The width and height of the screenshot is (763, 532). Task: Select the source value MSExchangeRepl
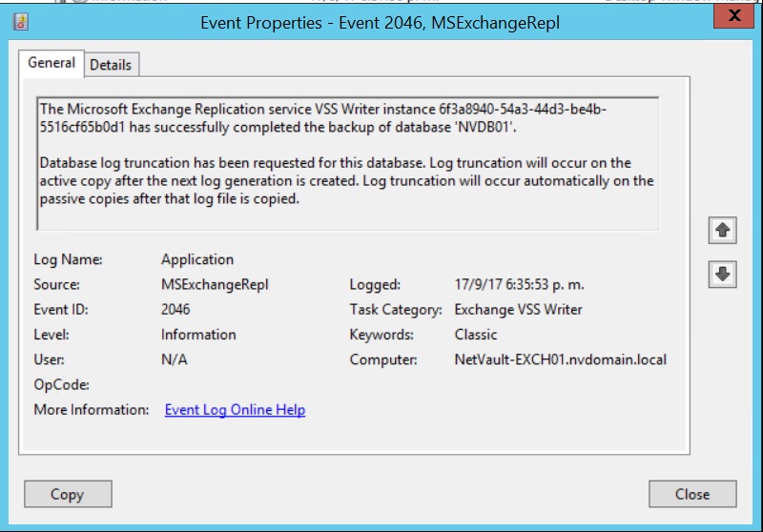point(215,284)
